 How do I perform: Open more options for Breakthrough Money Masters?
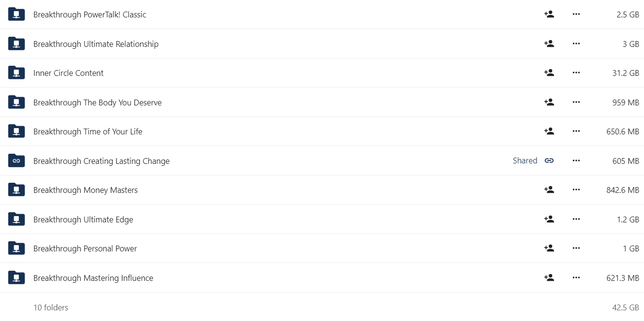pyautogui.click(x=576, y=190)
